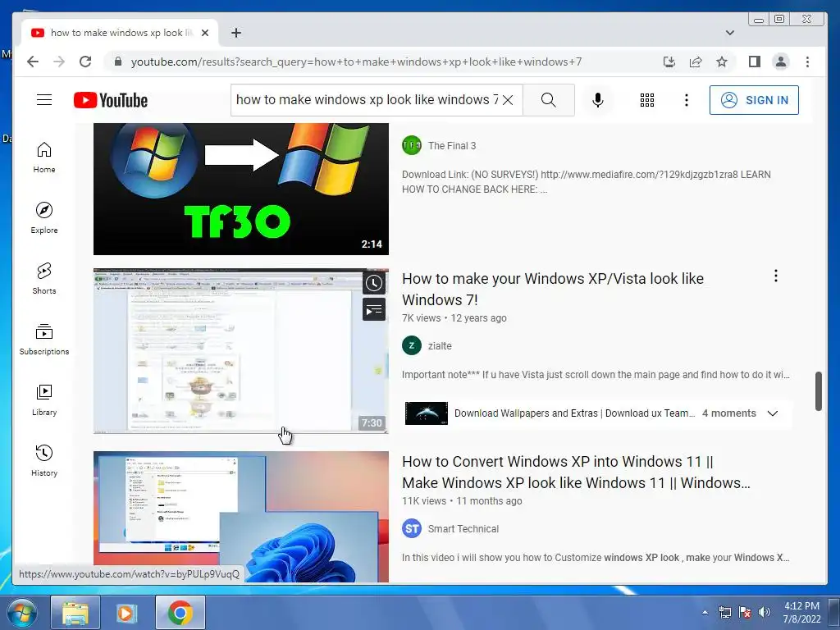
Task: Open Windows Media Player from taskbar
Action: (127, 613)
